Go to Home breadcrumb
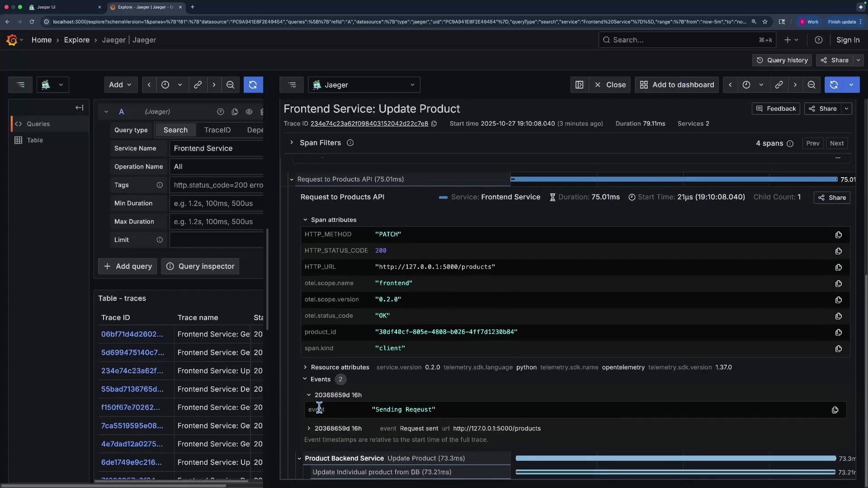868x488 pixels. tap(42, 40)
